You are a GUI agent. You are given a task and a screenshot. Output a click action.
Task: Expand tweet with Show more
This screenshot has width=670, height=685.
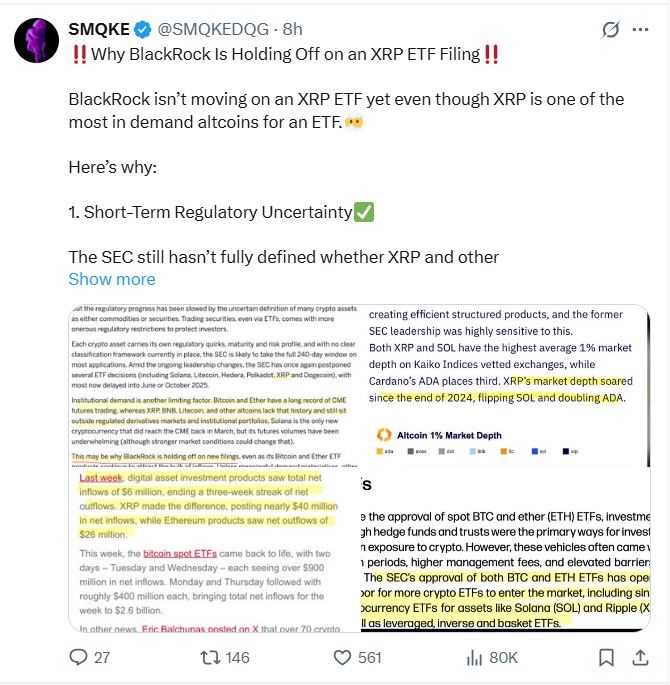112,279
